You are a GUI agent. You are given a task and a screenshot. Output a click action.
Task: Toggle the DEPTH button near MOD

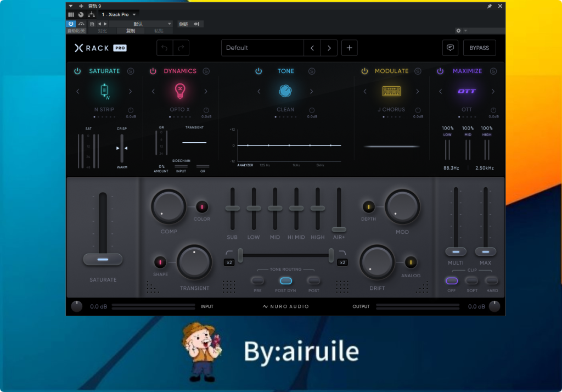[x=368, y=207]
